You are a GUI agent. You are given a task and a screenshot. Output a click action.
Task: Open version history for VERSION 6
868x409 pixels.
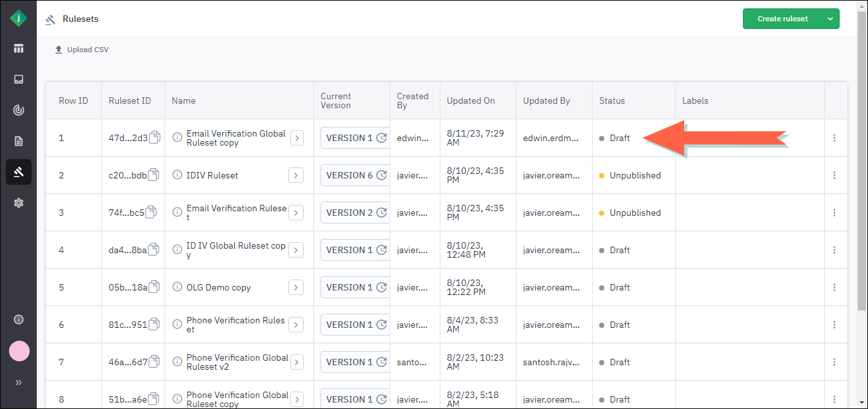click(x=381, y=175)
